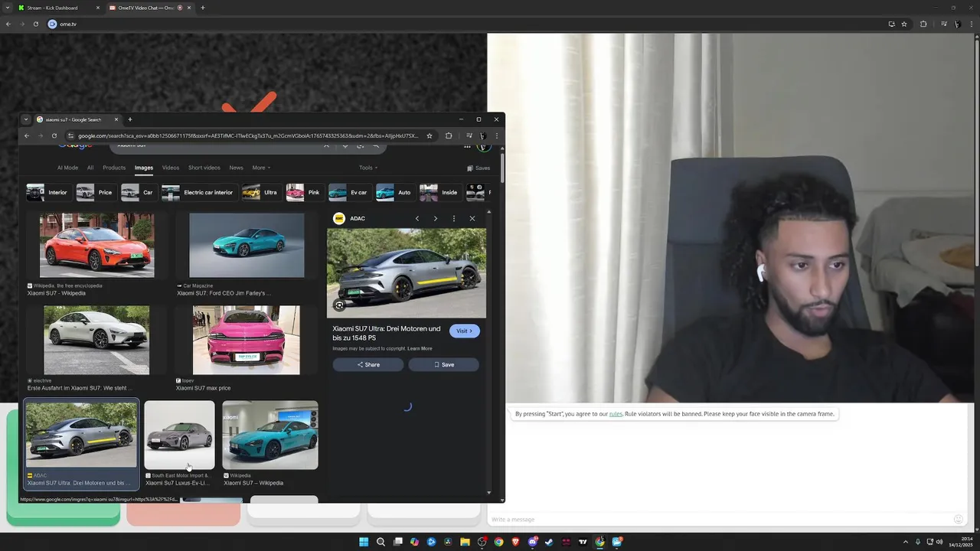The width and height of the screenshot is (980, 551).
Task: Go back in the Google Search window
Action: [26, 135]
